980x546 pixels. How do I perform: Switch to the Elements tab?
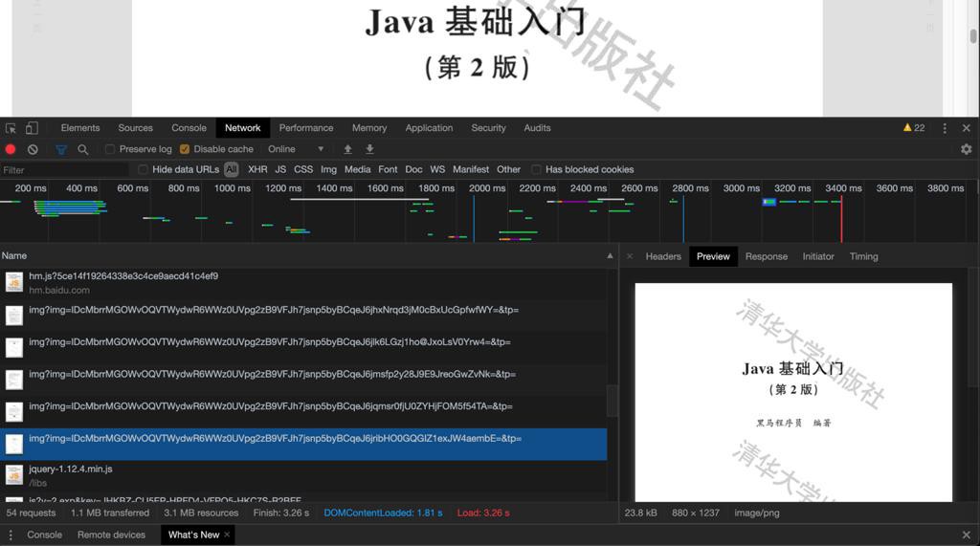click(80, 128)
